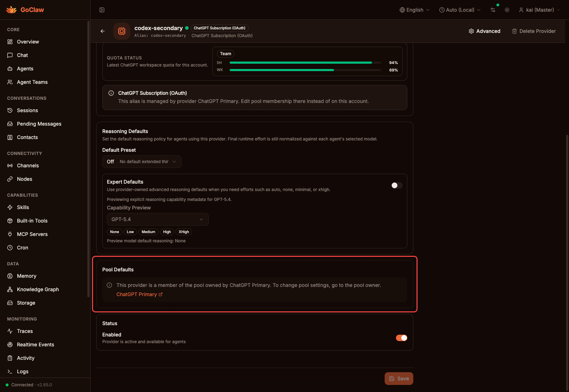
Task: Go to MCP Servers
Action: [44, 234]
